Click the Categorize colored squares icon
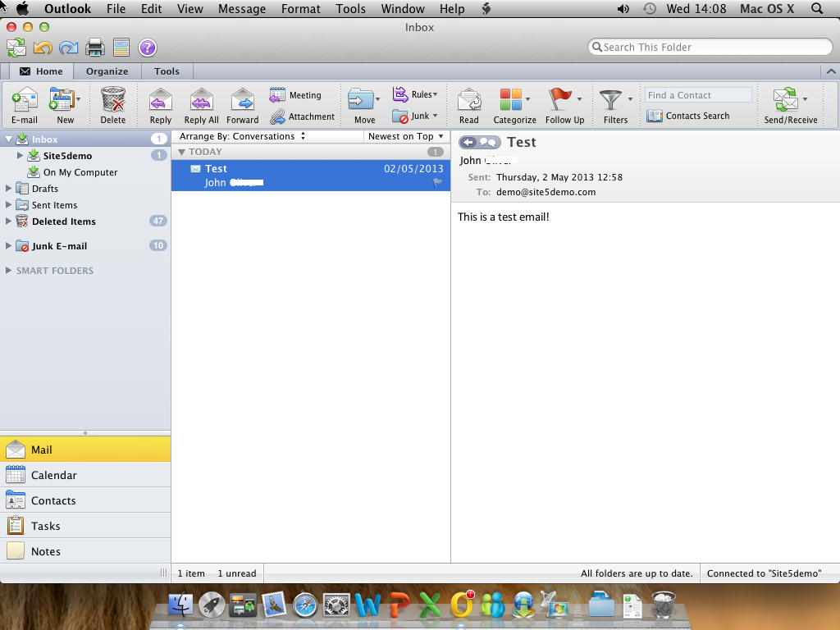 coord(510,99)
